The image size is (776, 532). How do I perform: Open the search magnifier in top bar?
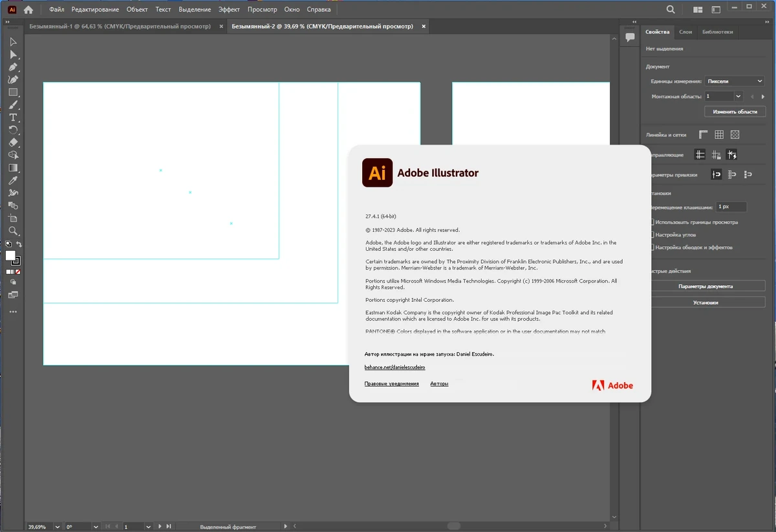click(671, 10)
